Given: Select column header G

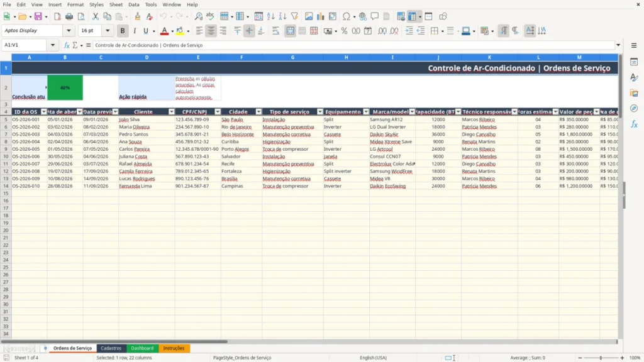Looking at the screenshot, I should click(292, 57).
